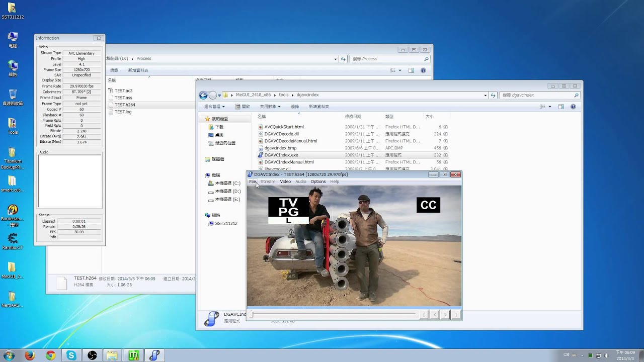644x362 pixels.
Task: Click the help icon in dgavcindex window
Action: click(x=573, y=107)
